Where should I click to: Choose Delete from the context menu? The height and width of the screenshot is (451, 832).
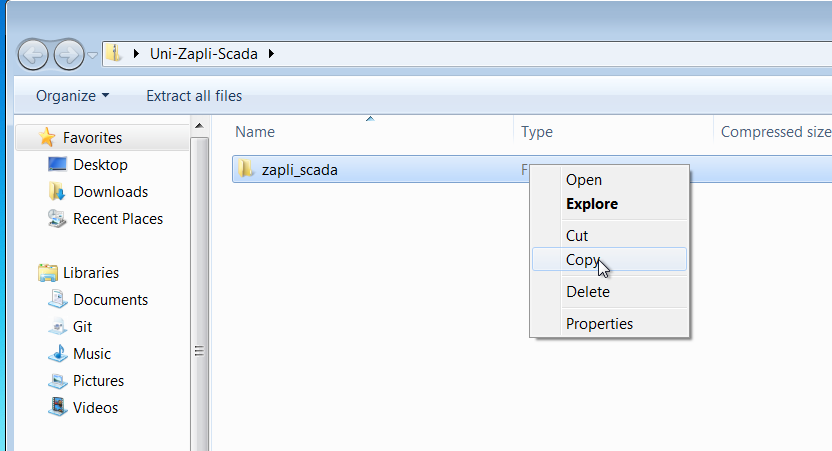pos(587,292)
